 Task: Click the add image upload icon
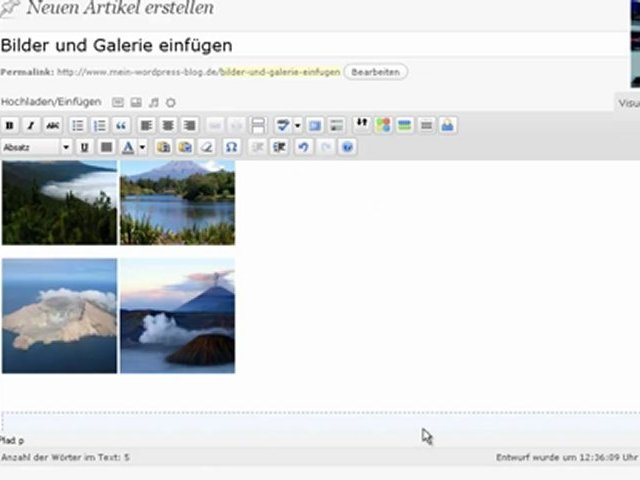[x=118, y=102]
